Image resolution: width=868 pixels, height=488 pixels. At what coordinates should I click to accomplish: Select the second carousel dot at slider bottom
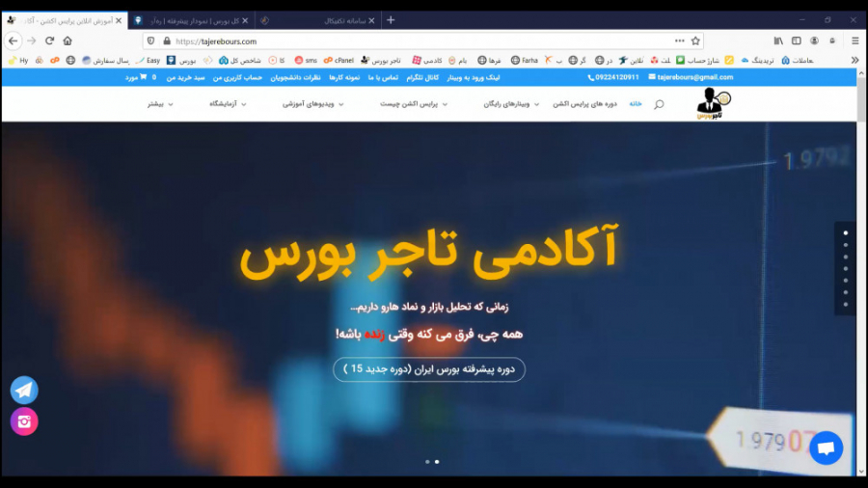pyautogui.click(x=437, y=461)
